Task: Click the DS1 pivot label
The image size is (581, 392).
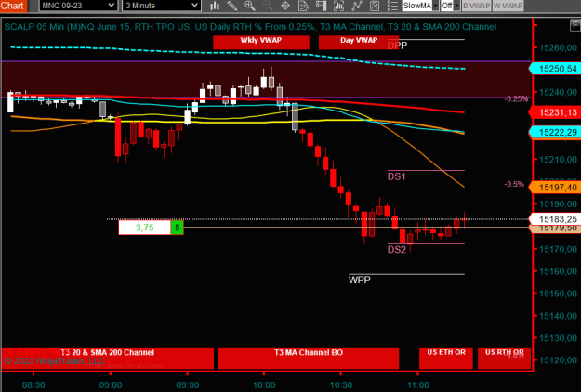Action: (396, 176)
